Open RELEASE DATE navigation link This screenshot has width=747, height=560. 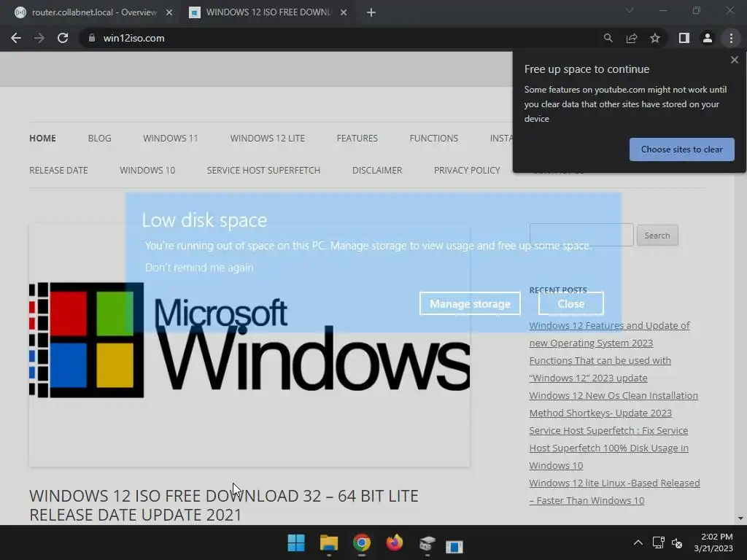tap(58, 171)
